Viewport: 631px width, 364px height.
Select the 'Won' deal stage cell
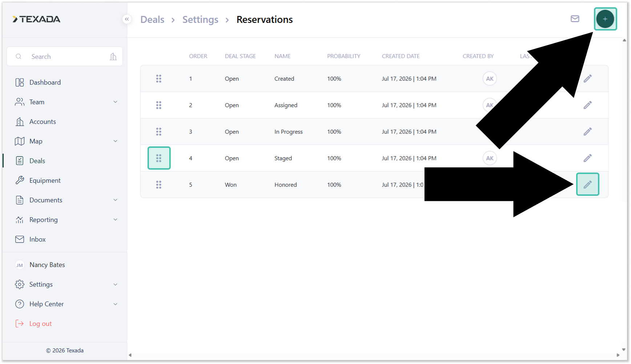pyautogui.click(x=231, y=185)
